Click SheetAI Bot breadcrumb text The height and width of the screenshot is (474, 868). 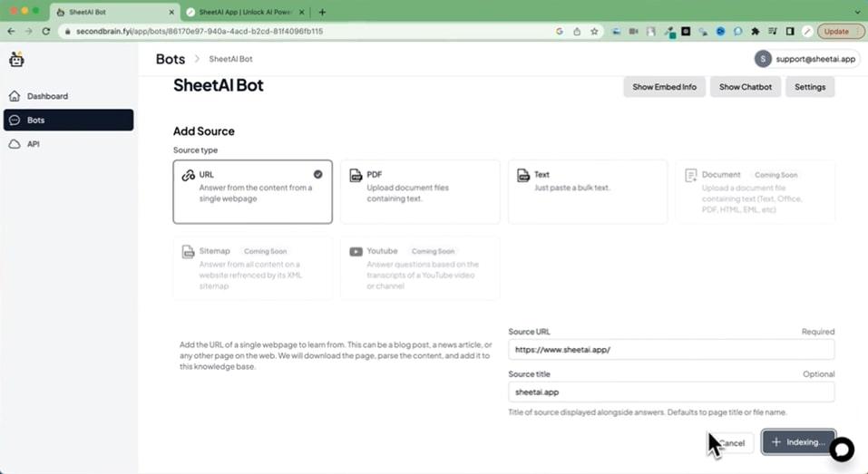[231, 59]
